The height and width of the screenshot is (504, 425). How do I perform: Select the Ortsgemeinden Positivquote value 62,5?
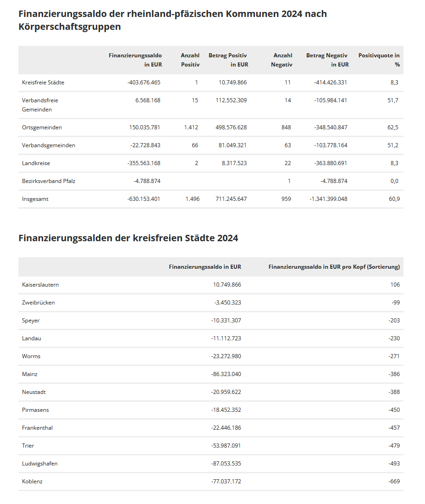coord(392,127)
